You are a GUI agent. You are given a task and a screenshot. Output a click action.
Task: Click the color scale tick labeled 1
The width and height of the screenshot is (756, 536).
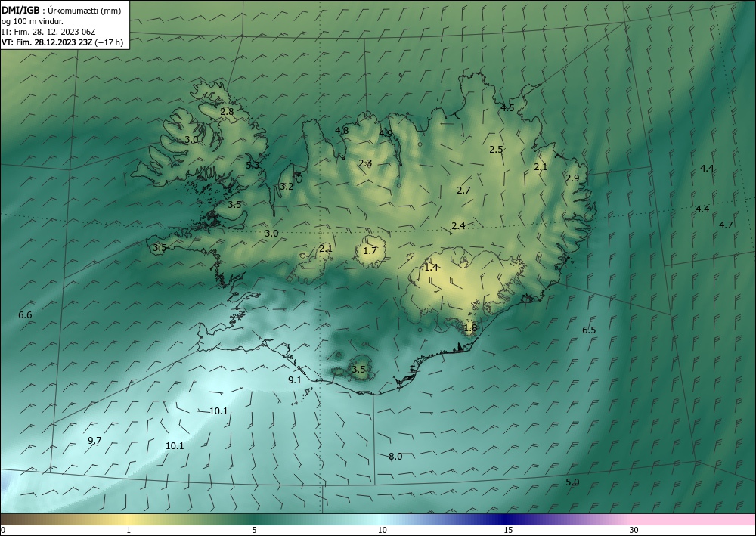[129, 531]
